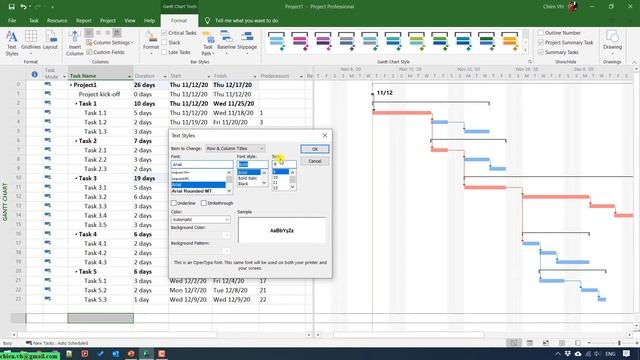
Task: Open the Item to Change dropdown
Action: [x=235, y=149]
